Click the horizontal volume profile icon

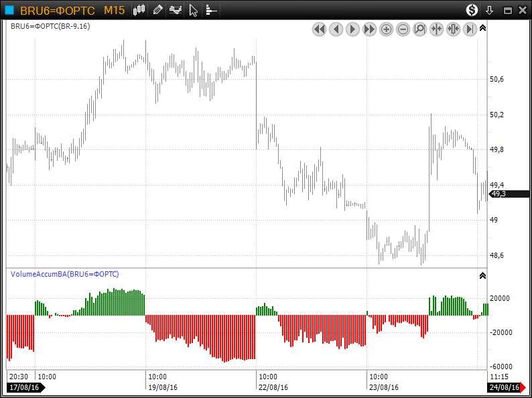click(x=210, y=10)
